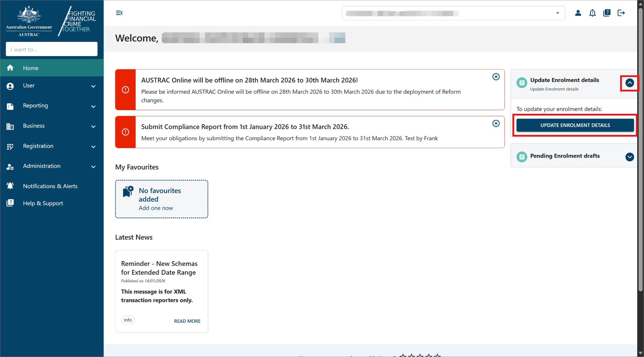Expand the Business sidebar menu
The height and width of the screenshot is (357, 644).
pos(52,126)
